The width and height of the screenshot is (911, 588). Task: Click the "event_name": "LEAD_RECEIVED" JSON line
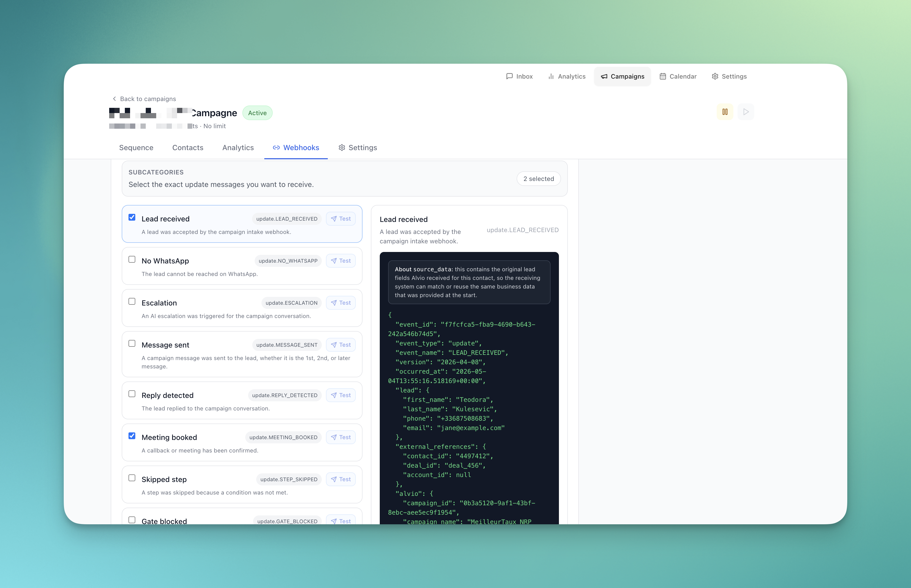pos(452,353)
